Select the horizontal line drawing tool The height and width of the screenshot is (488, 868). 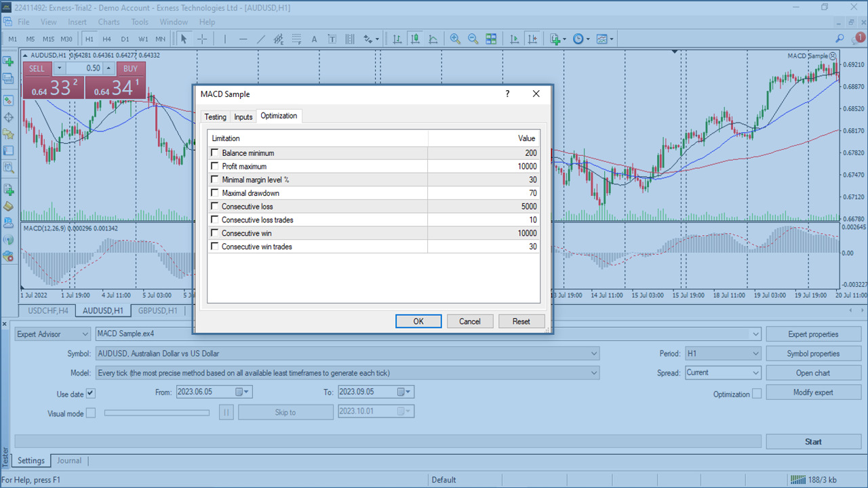243,39
